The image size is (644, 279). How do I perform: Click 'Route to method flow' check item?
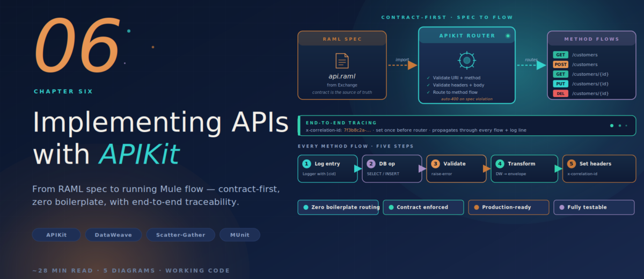pyautogui.click(x=452, y=92)
